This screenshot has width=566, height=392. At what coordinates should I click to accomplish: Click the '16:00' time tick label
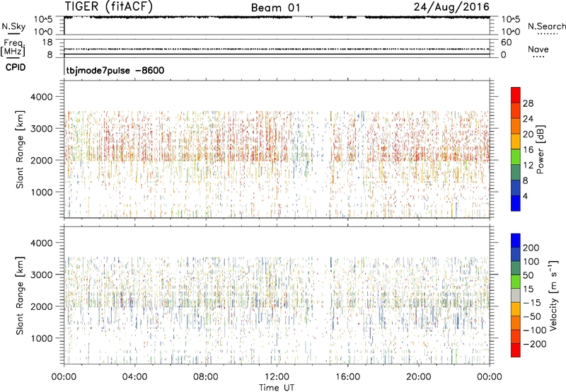[347, 377]
